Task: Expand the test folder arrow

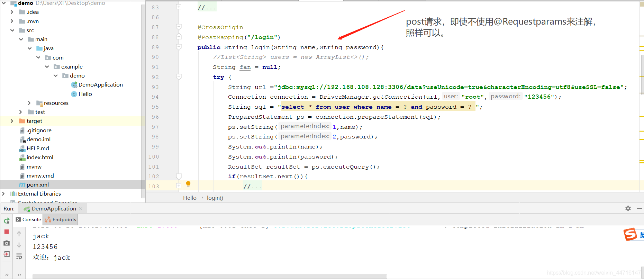Action: click(21, 112)
